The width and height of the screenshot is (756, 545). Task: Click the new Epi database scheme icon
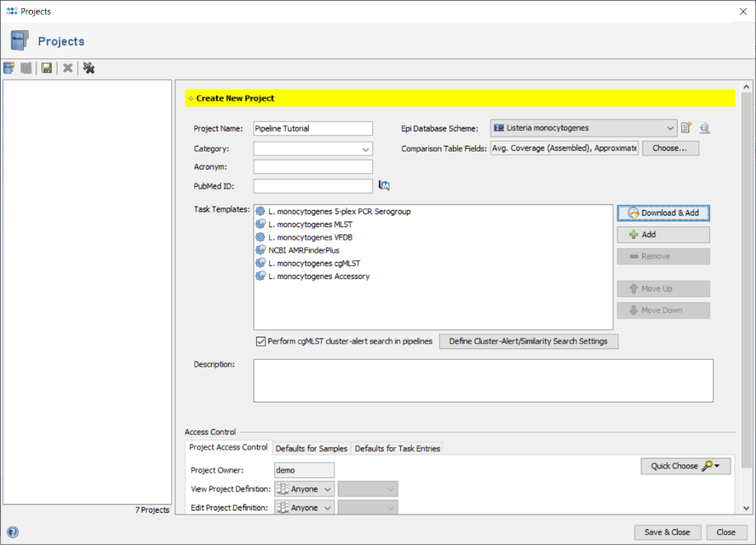point(686,128)
